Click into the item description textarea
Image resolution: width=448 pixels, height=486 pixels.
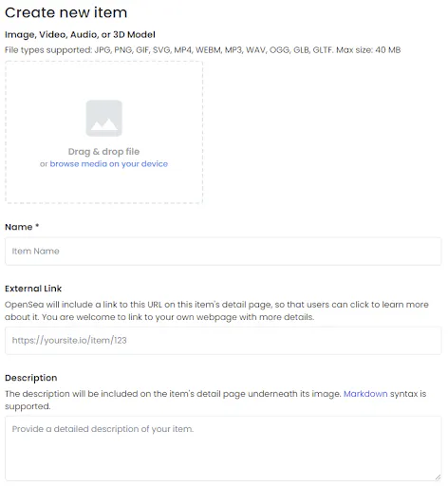[223, 449]
